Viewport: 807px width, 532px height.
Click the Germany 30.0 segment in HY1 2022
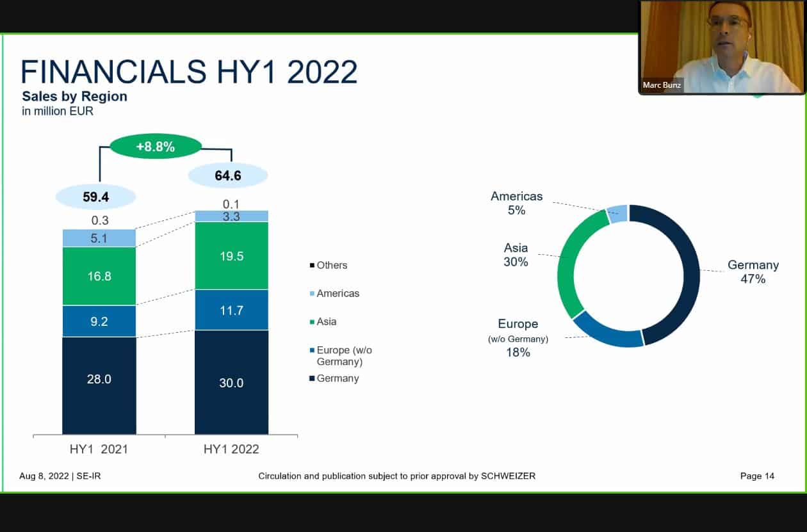[231, 382]
